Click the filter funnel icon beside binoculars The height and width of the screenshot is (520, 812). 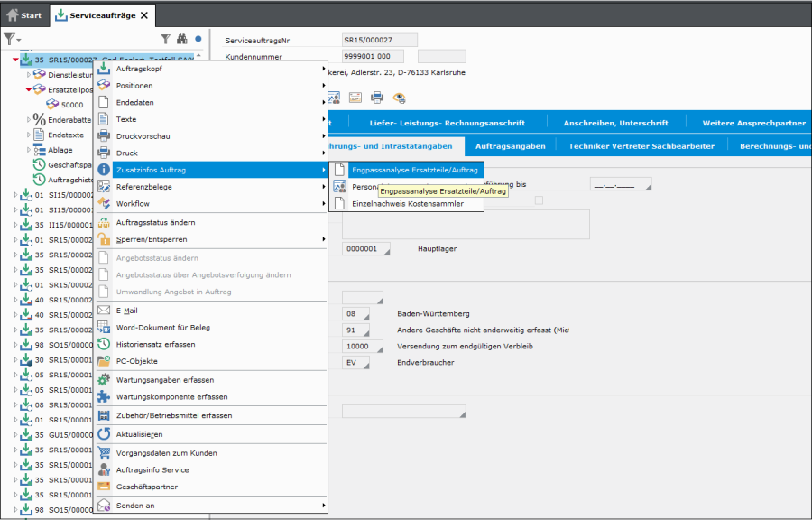click(165, 39)
